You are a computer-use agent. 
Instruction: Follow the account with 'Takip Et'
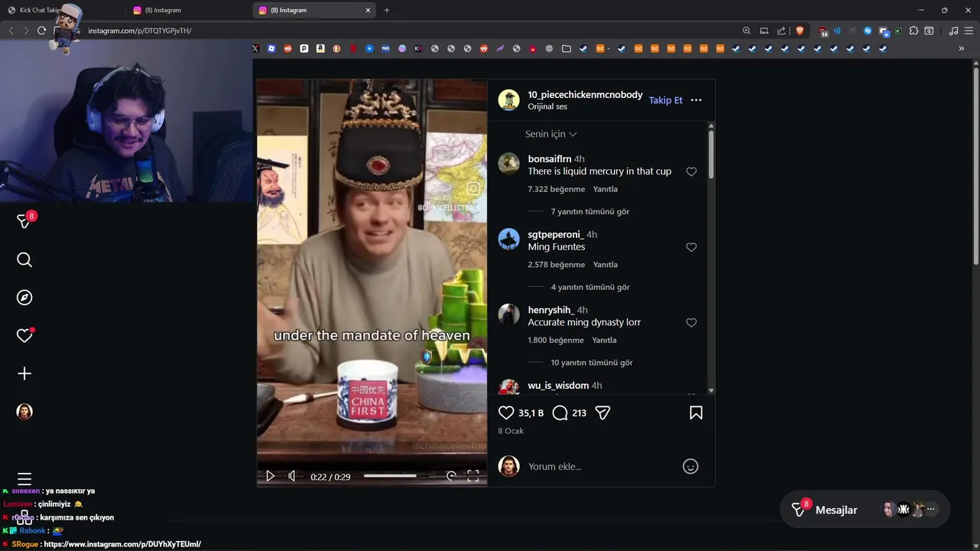[x=665, y=100]
